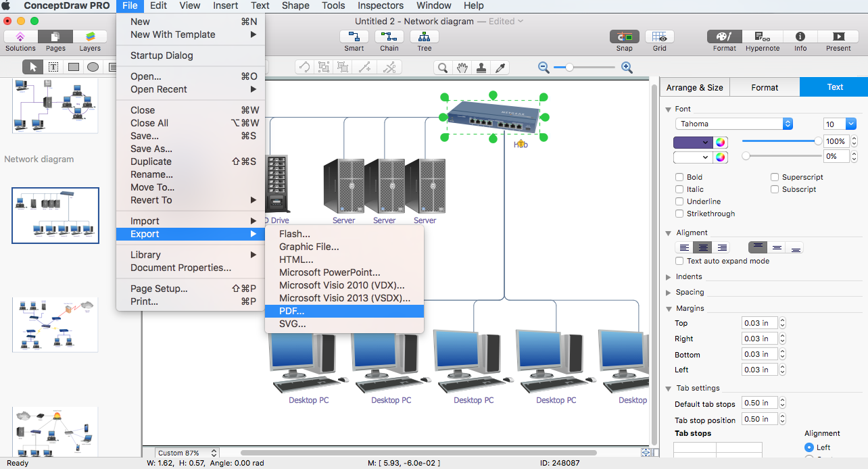This screenshot has width=868, height=469.
Task: Open the Custom 87% zoom dropdown
Action: [187, 453]
